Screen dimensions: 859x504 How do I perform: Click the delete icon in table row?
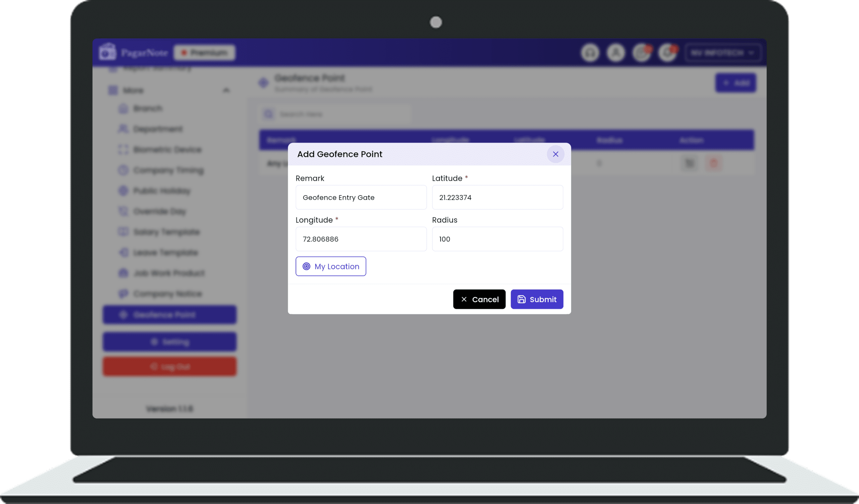click(713, 163)
